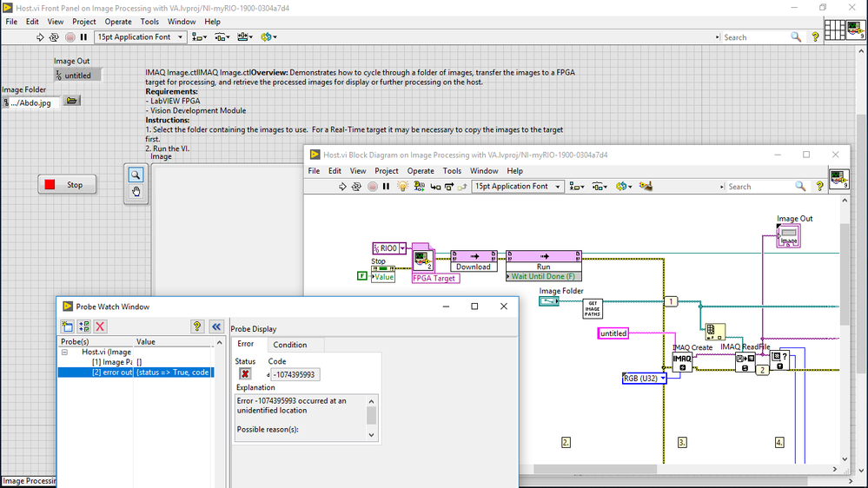Open Block Diagram Context Help
Viewport: 868px width, 488px height.
[820, 187]
